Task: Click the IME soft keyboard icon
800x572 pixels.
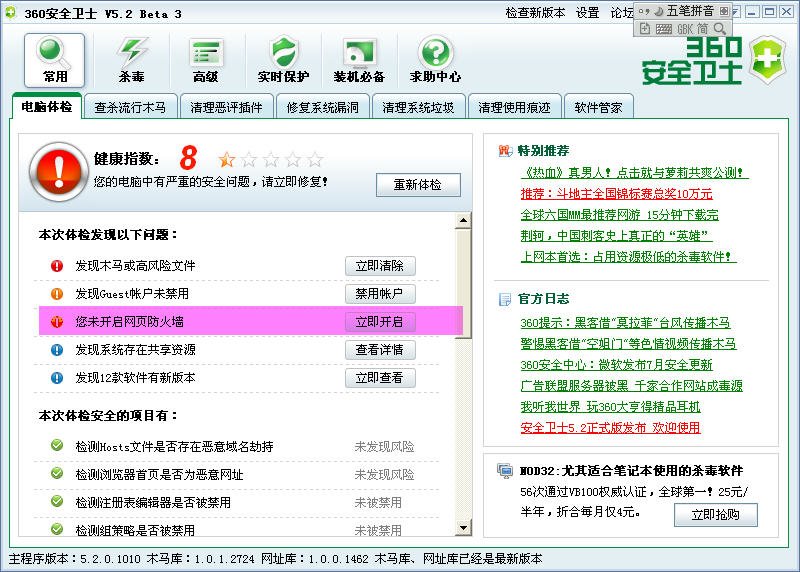Action: point(663,29)
